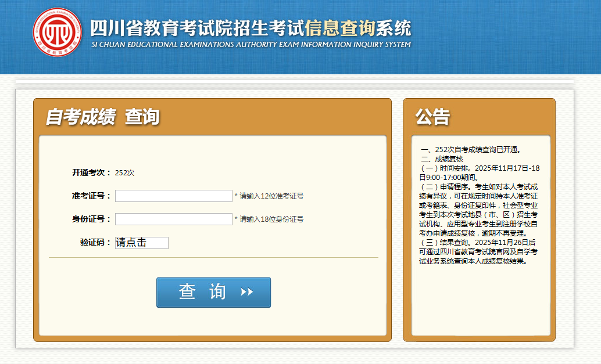The width and height of the screenshot is (601, 364).
Task: Click the 验证码 field label
Action: point(95,243)
